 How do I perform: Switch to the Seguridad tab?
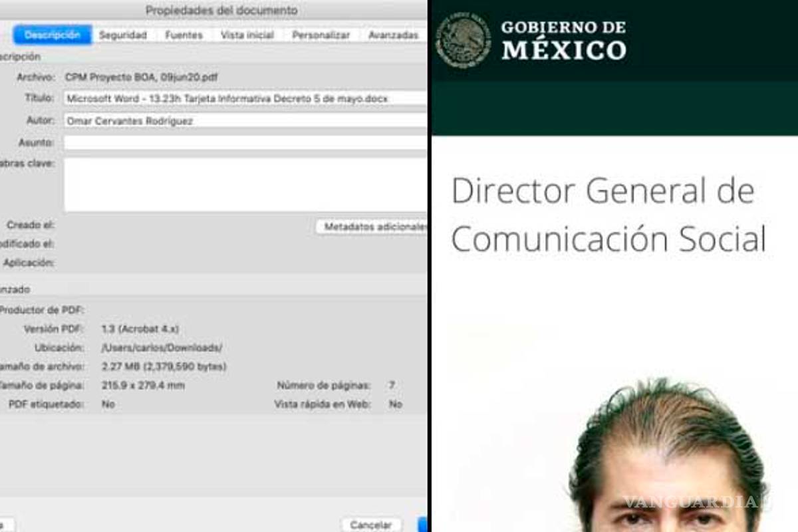click(125, 35)
